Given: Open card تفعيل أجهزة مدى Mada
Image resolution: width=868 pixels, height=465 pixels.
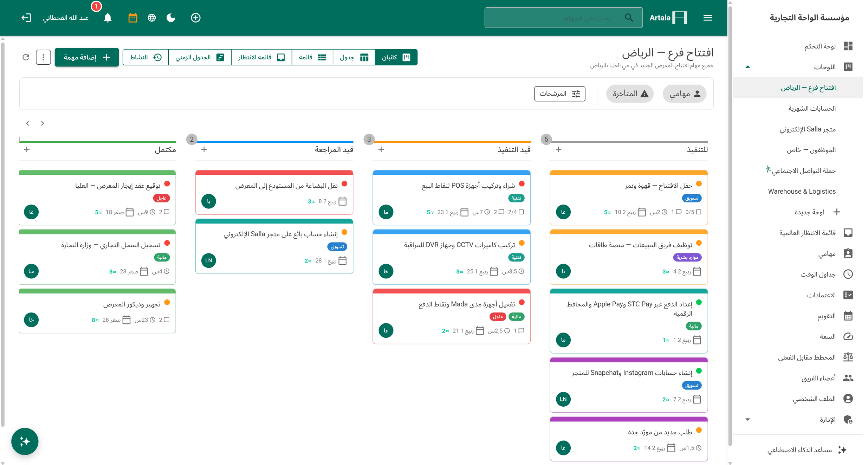Looking at the screenshot, I should pyautogui.click(x=451, y=316).
